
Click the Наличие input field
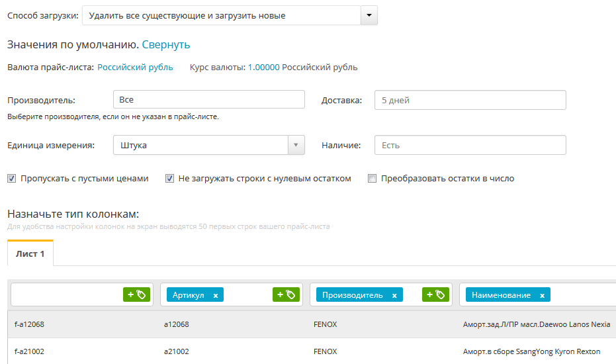point(470,145)
